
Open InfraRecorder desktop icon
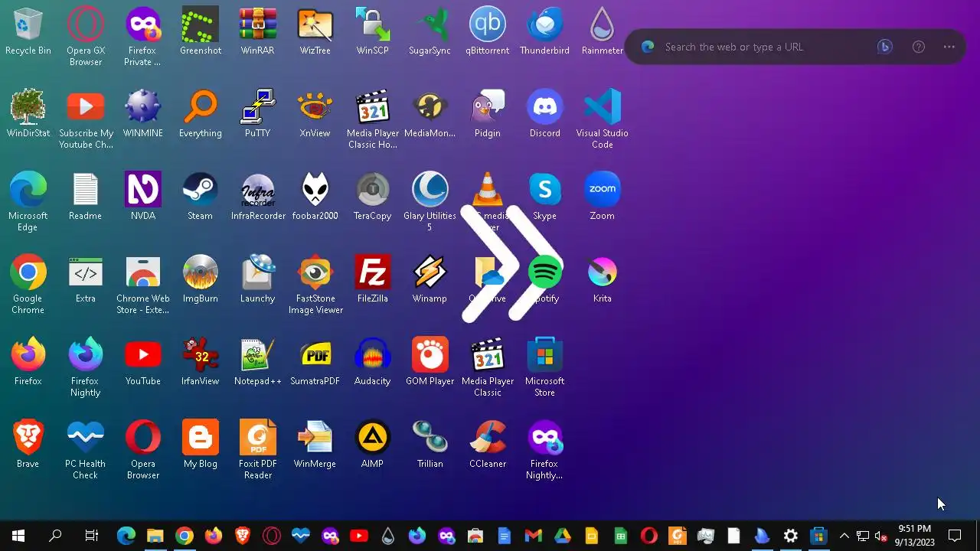pyautogui.click(x=257, y=197)
